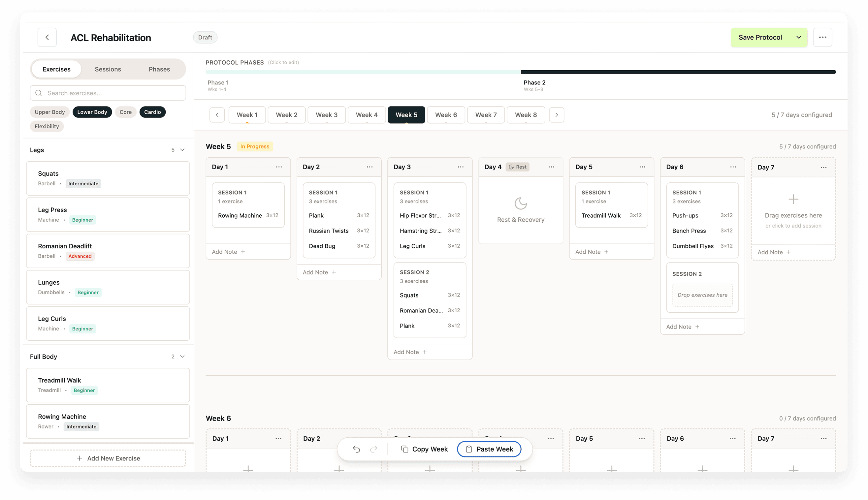Collapse the Full Body exercise group
868x500 pixels.
pos(182,357)
